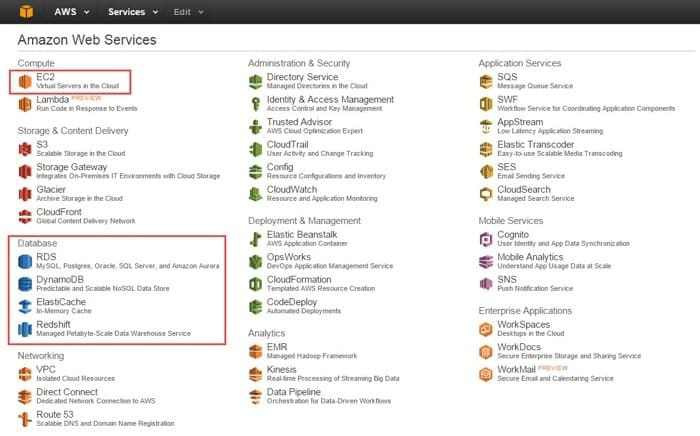Open the CloudWatch link
Image resolution: width=700 pixels, height=436 pixels.
[292, 189]
